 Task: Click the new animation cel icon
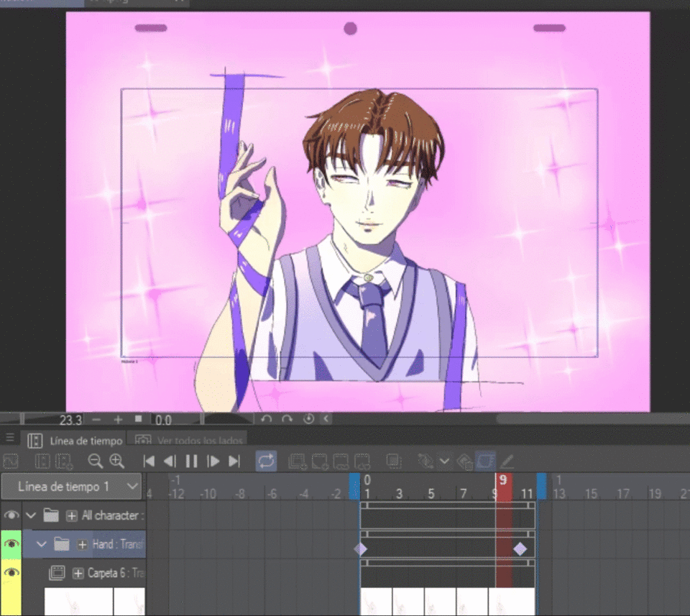[x=320, y=461]
